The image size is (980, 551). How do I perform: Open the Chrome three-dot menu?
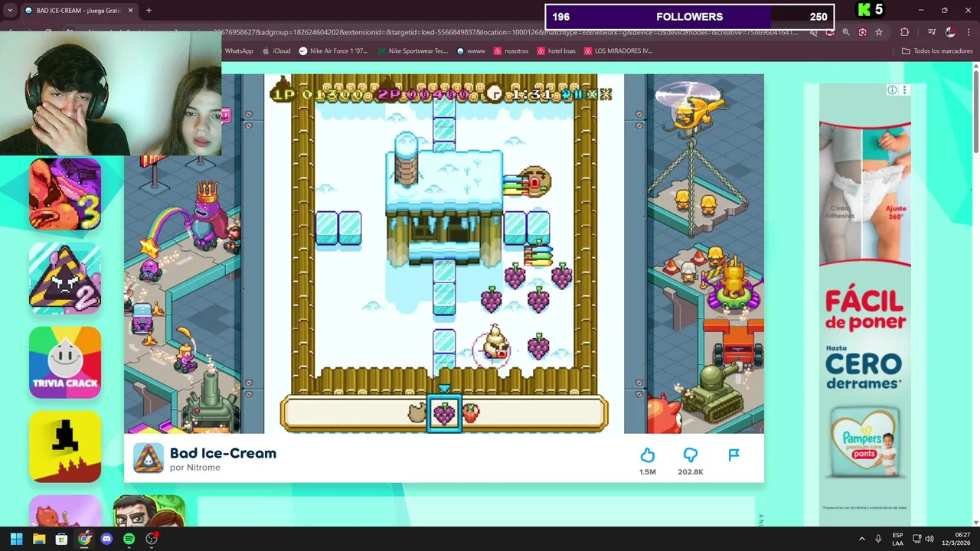pyautogui.click(x=969, y=32)
